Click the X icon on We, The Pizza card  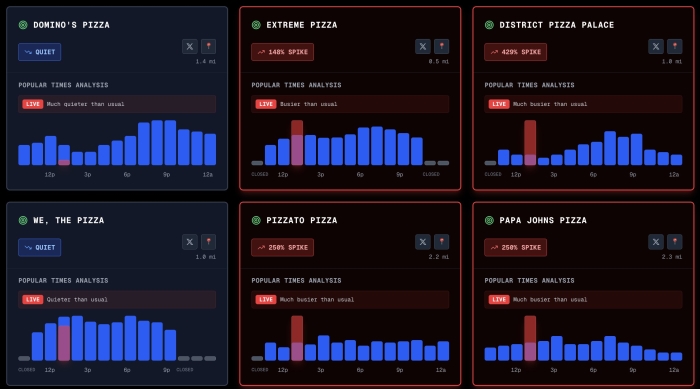pos(190,242)
